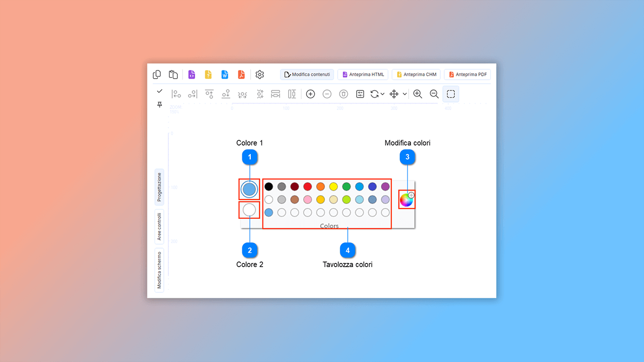Select the Word document export icon
The width and height of the screenshot is (644, 362).
224,74
